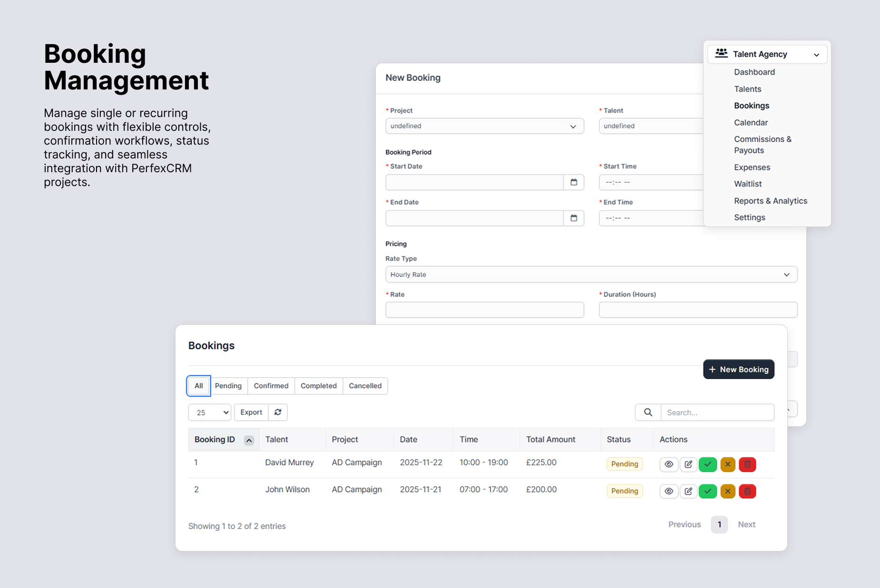Viewport: 880px width, 588px height.
Task: Click the Start Time input field
Action: [x=651, y=182]
